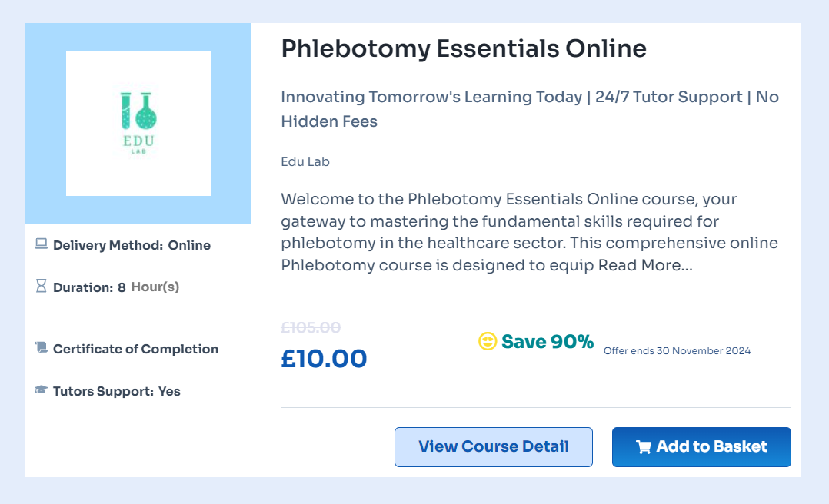Click the crossed-out £105.00 original price
The height and width of the screenshot is (504, 829).
coord(311,327)
